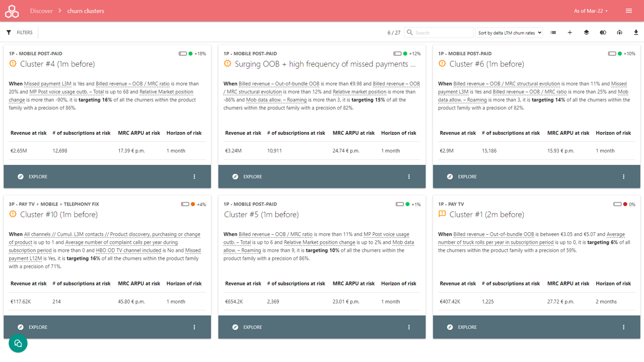
Task: Expand the As of Mar-22 date dropdown
Action: click(591, 11)
